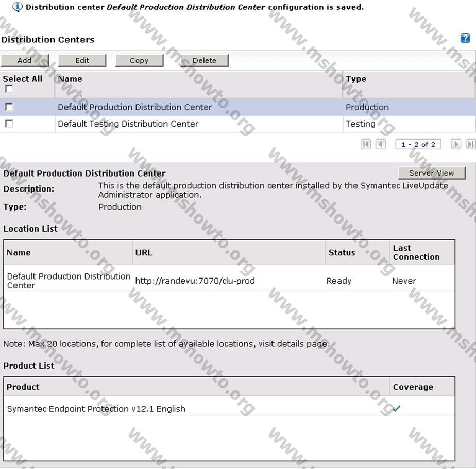Viewport: 476px width, 469px height.
Task: Click the 'Location List' heading
Action: 30,229
